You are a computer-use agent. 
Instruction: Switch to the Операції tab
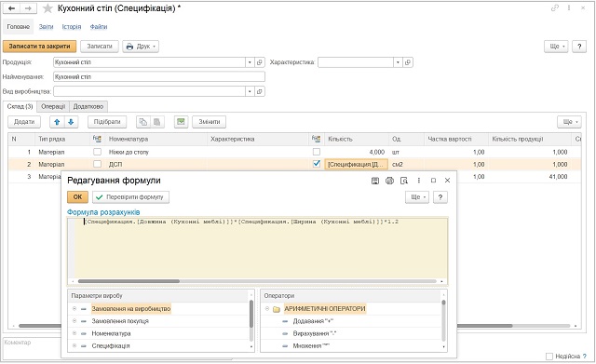(53, 107)
